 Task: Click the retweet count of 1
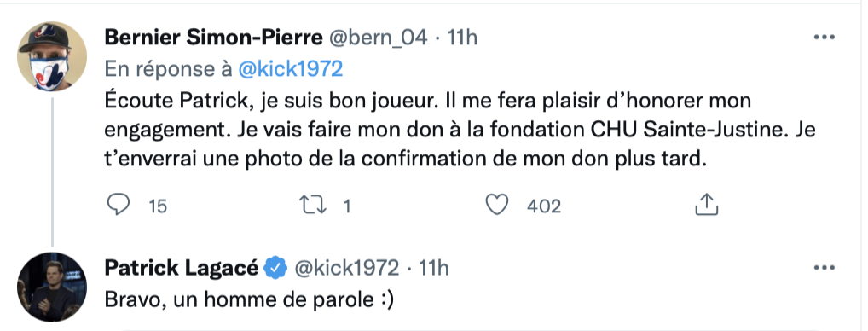(x=347, y=206)
